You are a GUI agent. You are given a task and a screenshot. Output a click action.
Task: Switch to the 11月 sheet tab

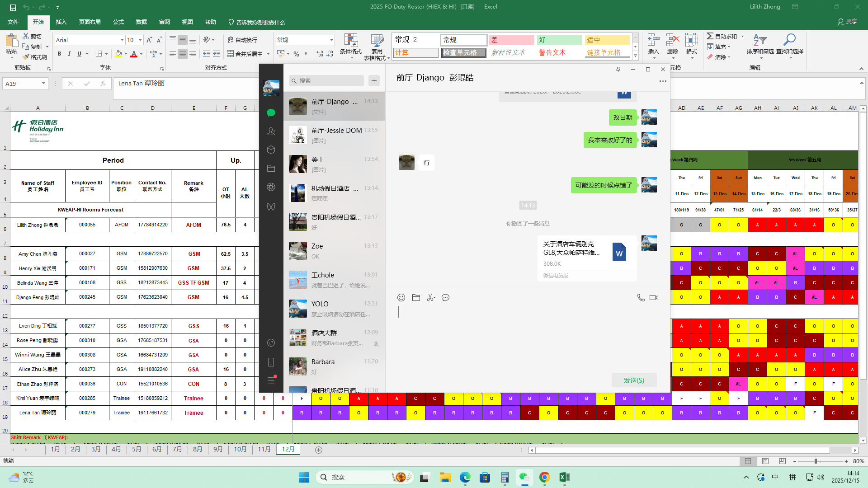point(264,449)
